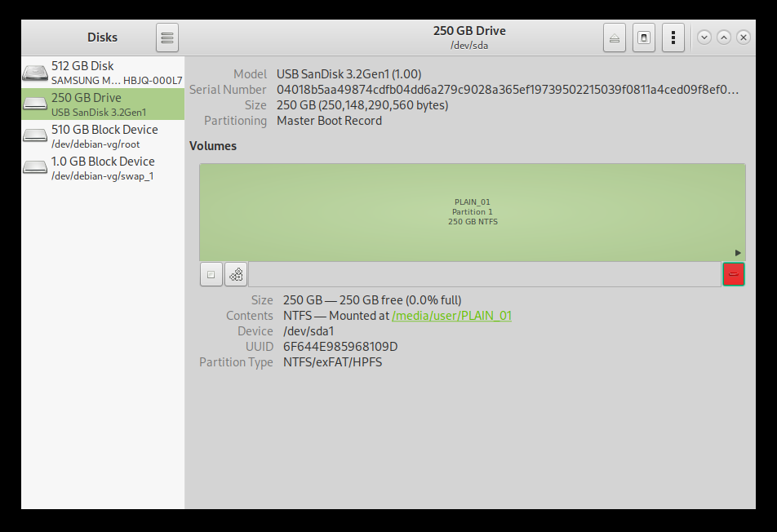The width and height of the screenshot is (777, 532).
Task: Expand the volume view options arrow
Action: (737, 253)
